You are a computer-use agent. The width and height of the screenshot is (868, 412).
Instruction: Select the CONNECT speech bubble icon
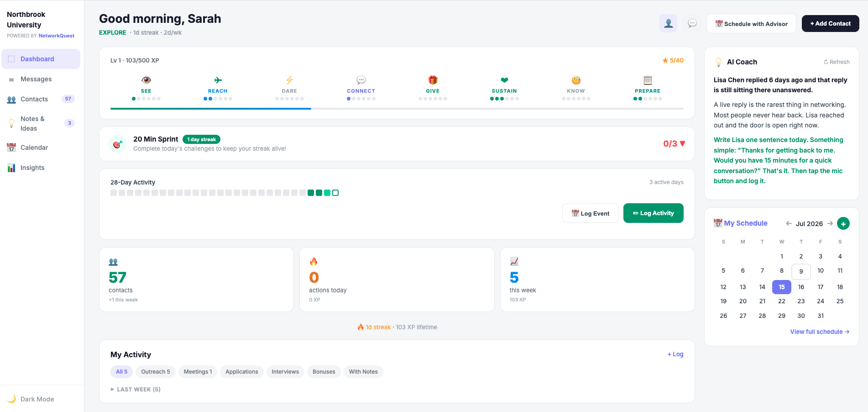tap(361, 80)
